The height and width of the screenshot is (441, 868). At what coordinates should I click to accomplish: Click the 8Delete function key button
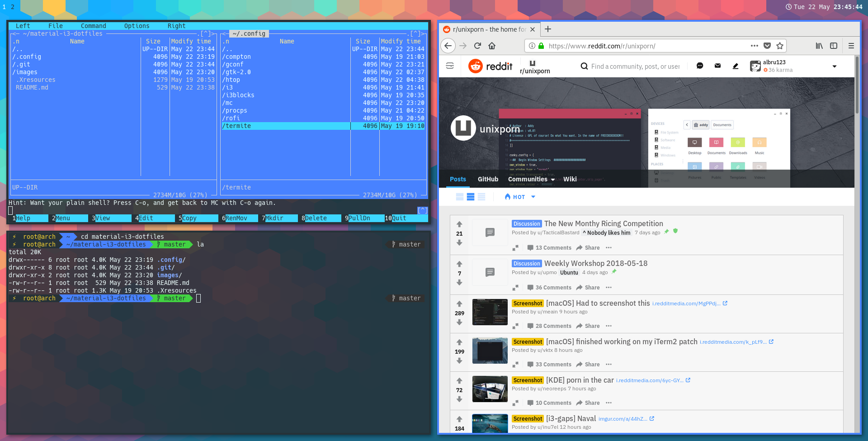click(321, 218)
